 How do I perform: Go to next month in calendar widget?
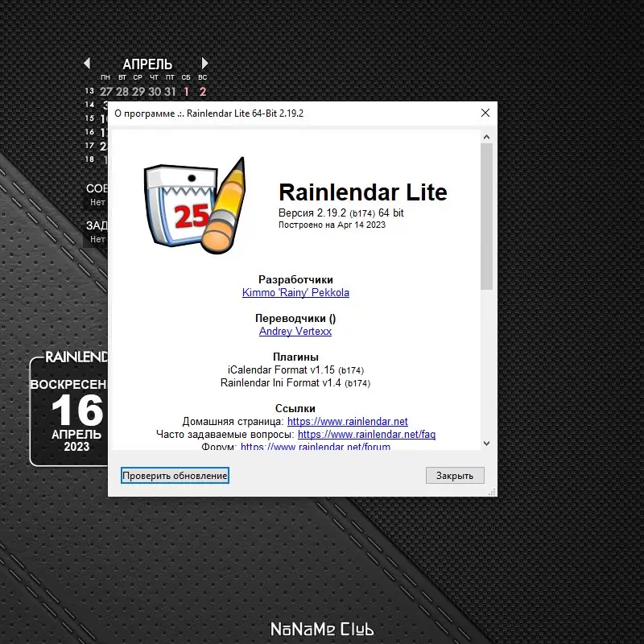pos(204,64)
